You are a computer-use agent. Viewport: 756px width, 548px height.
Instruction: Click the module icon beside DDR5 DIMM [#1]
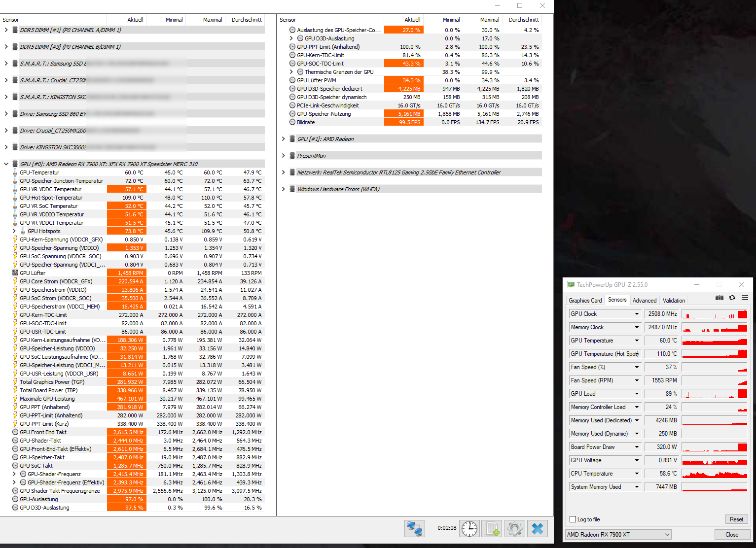click(15, 30)
